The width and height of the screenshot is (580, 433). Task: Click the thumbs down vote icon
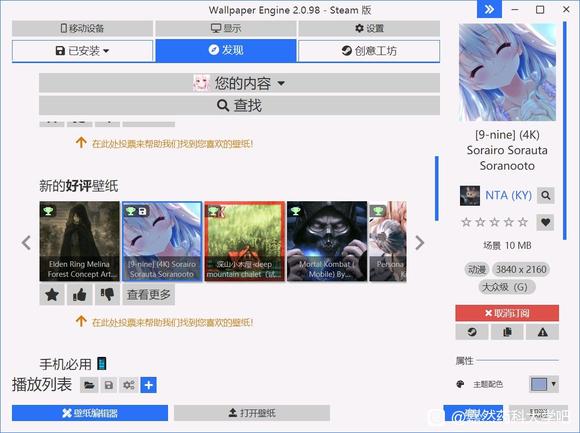point(107,295)
